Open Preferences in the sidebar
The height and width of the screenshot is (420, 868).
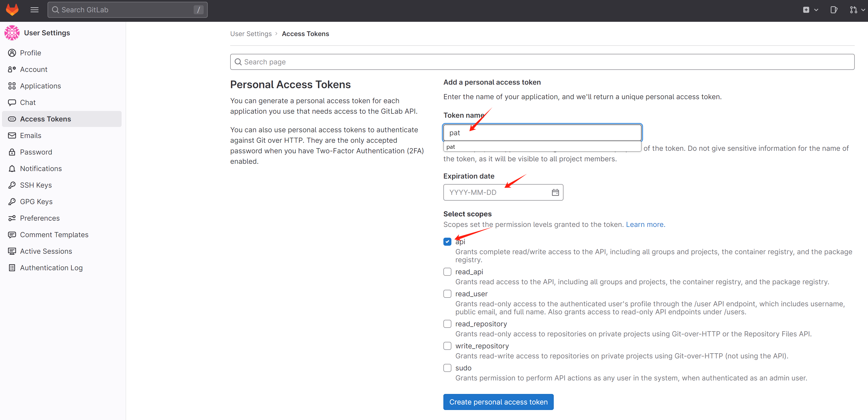(x=40, y=218)
